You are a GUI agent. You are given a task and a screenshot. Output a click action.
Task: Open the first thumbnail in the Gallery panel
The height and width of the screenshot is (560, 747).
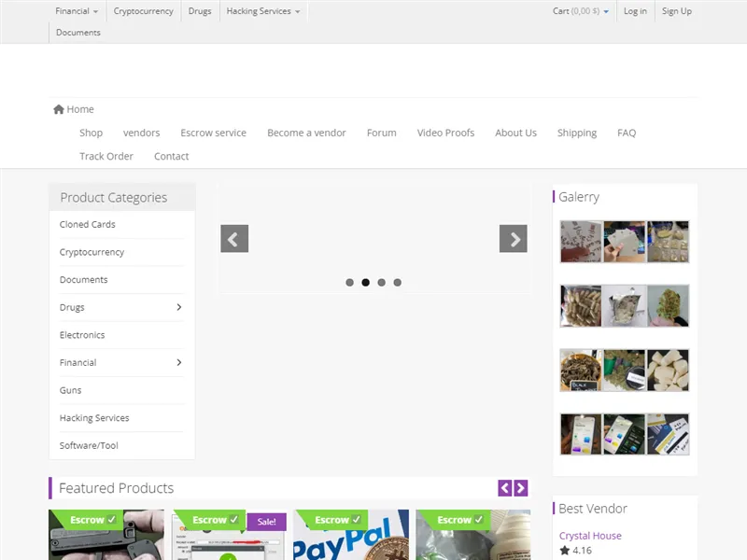point(581,242)
